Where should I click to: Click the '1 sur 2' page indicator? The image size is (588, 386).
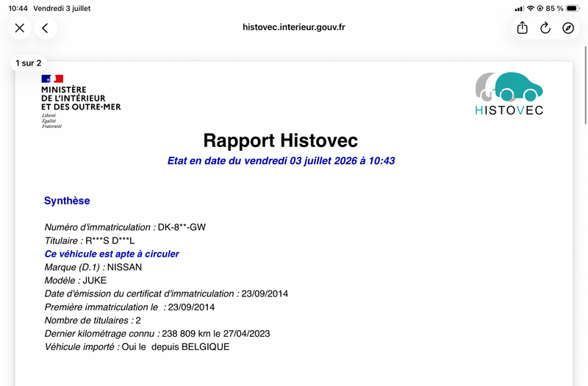pyautogui.click(x=29, y=63)
